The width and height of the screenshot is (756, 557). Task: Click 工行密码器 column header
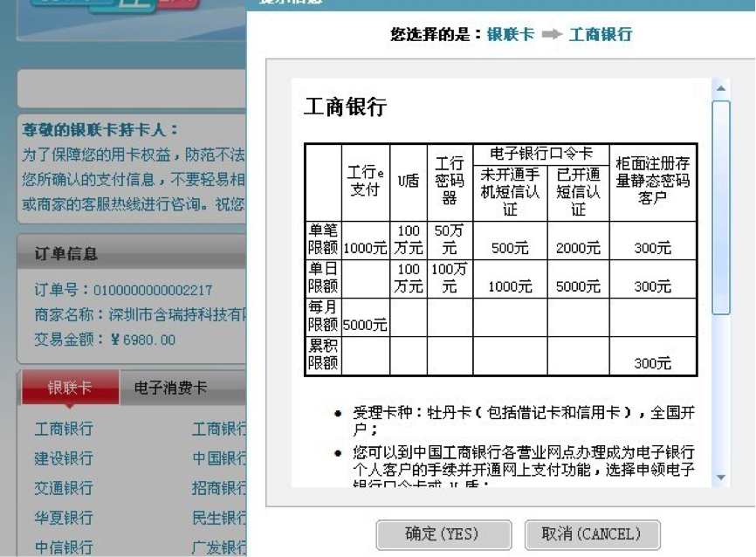coord(450,181)
